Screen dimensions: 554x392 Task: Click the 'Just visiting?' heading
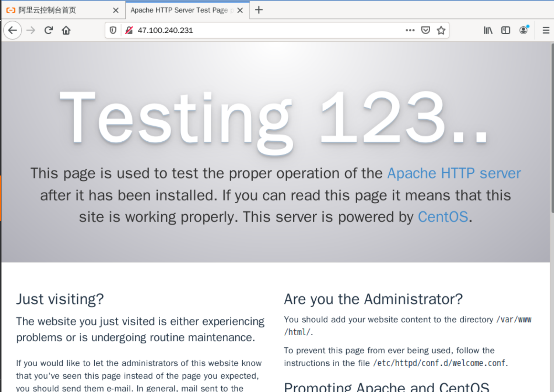point(60,299)
